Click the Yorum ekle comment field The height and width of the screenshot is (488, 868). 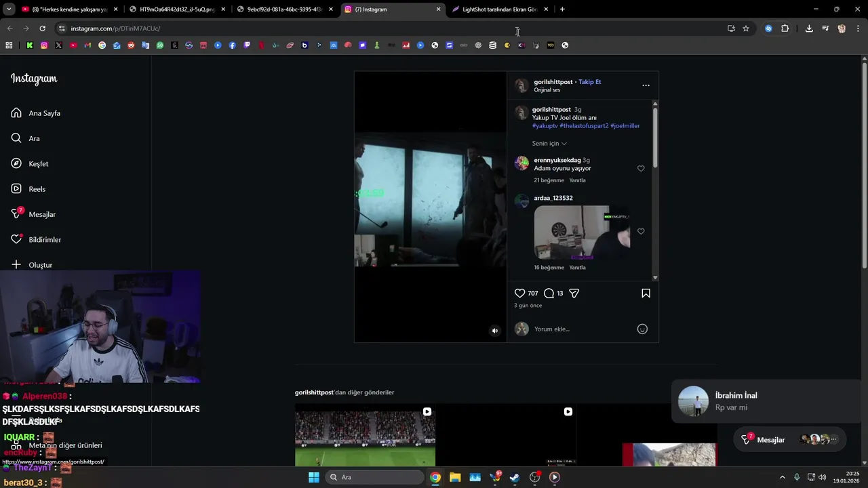point(582,329)
